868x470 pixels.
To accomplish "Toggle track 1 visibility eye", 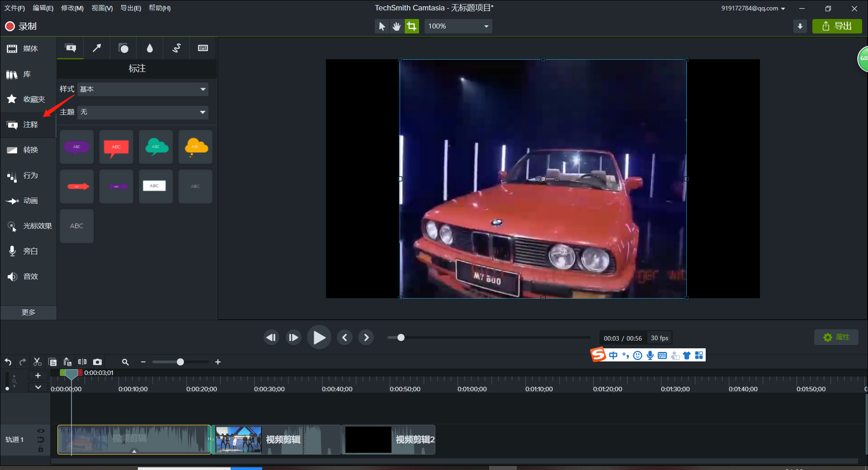I will [x=41, y=431].
